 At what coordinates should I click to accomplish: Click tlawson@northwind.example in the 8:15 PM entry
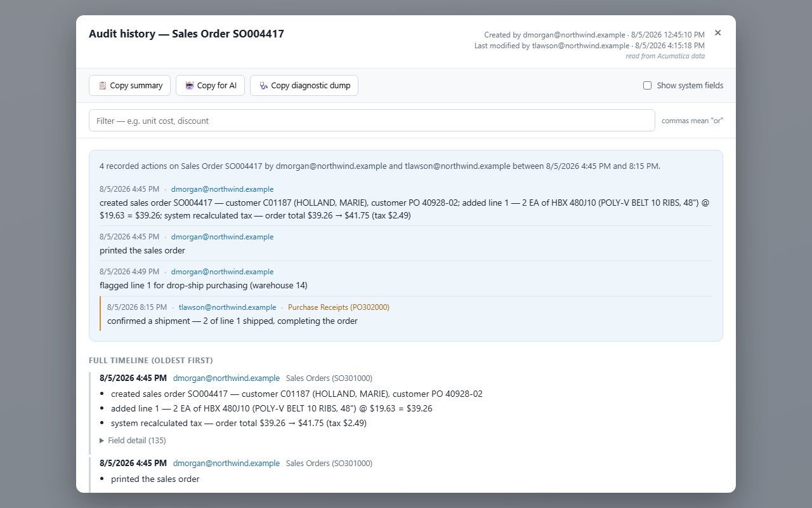[x=227, y=307]
